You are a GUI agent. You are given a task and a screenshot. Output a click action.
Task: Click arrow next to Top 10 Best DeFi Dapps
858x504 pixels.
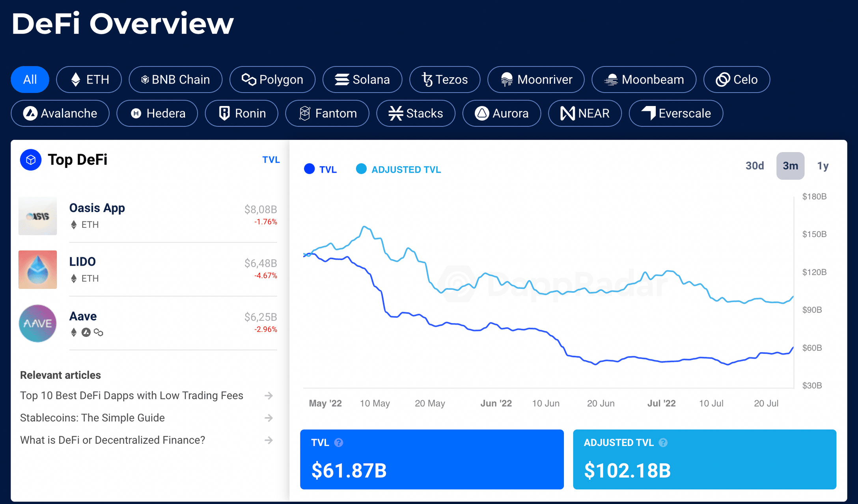[x=269, y=395]
